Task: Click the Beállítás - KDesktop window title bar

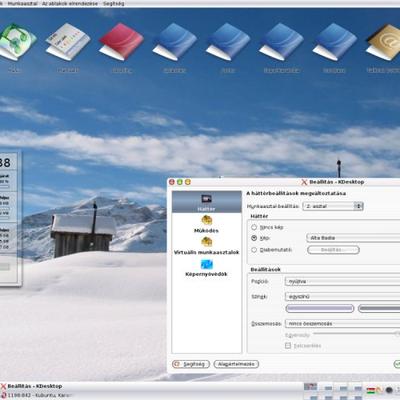Action: click(x=283, y=182)
